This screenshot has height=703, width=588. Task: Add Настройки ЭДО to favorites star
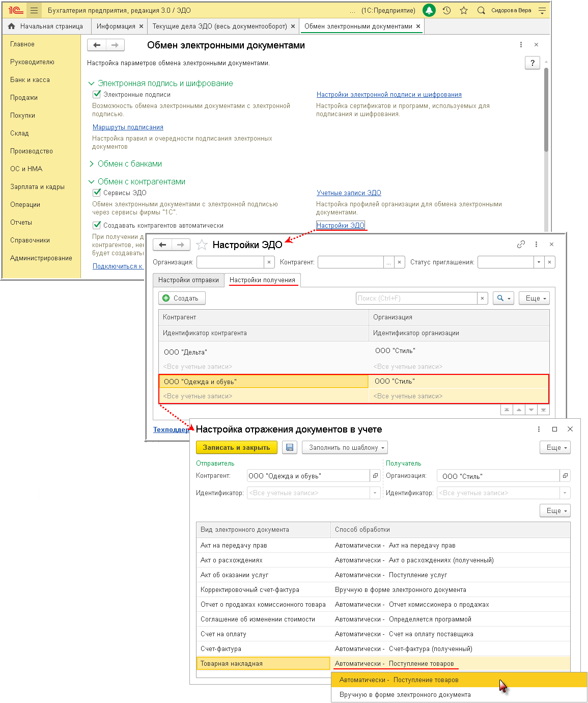tap(202, 245)
